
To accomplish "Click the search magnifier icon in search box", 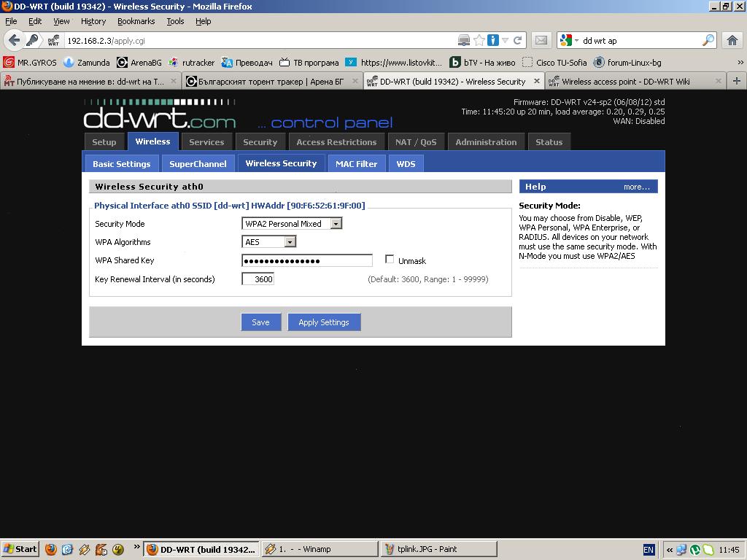I will (708, 40).
